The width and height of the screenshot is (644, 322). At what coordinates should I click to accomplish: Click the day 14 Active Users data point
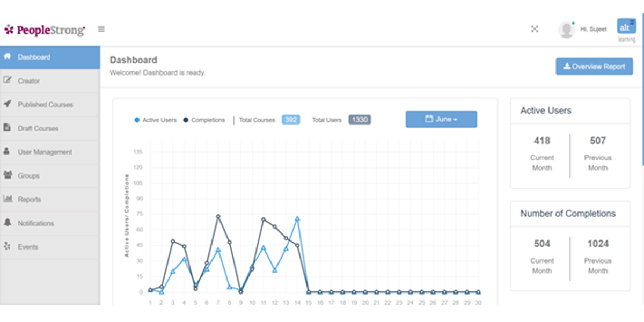coord(297,219)
